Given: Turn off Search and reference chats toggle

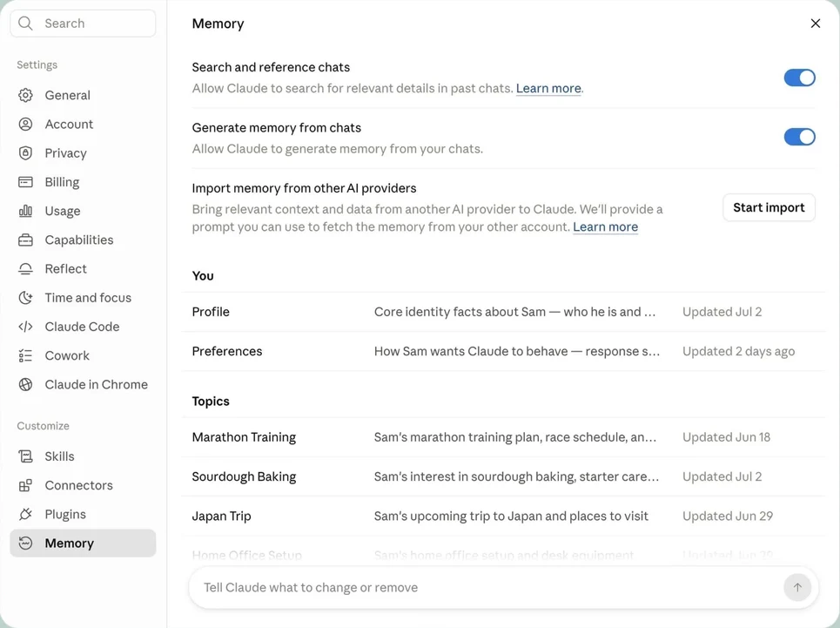Looking at the screenshot, I should (x=799, y=78).
